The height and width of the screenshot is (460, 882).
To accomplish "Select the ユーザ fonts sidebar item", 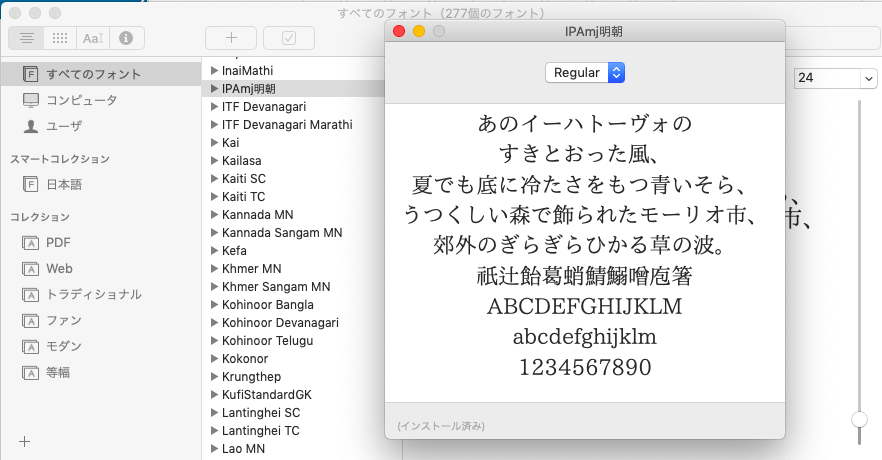I will [x=63, y=126].
